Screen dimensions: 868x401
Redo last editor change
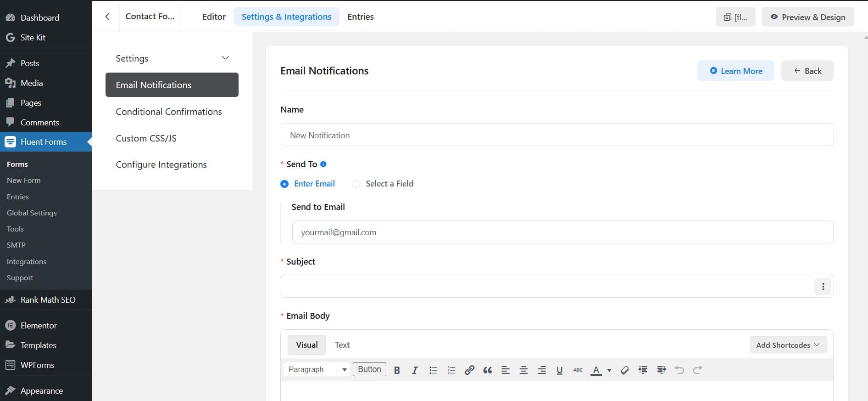tap(698, 370)
